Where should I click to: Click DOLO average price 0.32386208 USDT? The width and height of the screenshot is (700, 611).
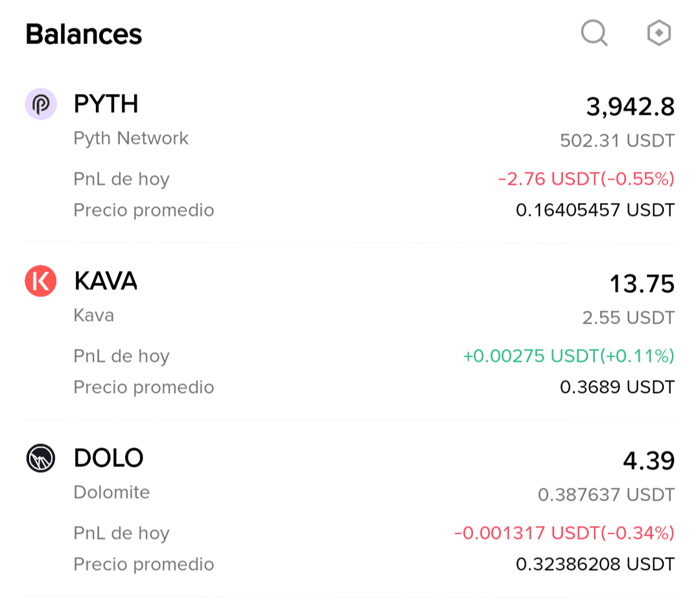[x=595, y=564]
